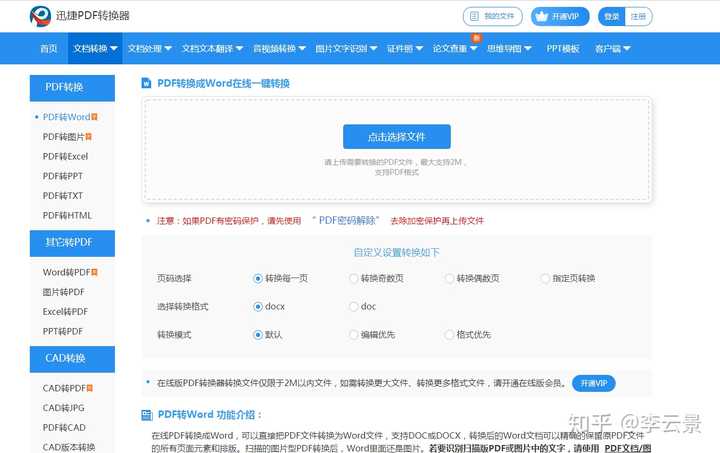Screen dimensions: 720x453
Task: Go to the 首页 navigation item
Action: tap(49, 48)
